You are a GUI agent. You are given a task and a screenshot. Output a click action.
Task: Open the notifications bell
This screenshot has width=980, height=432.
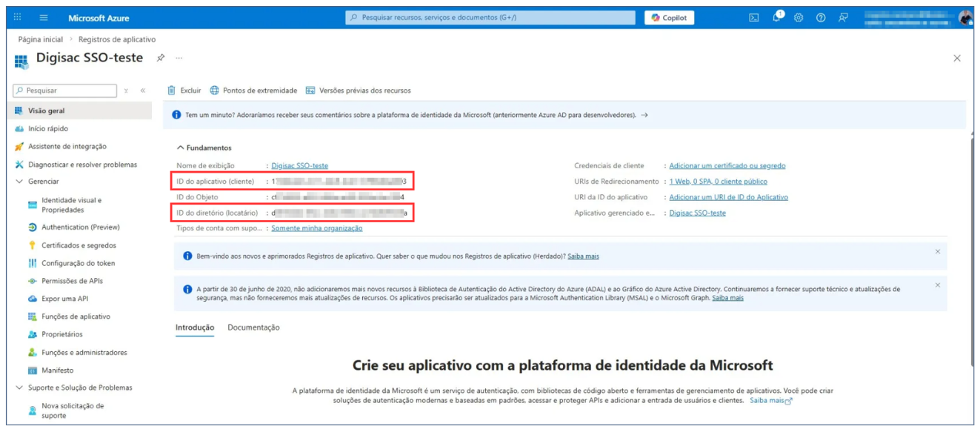coord(776,18)
